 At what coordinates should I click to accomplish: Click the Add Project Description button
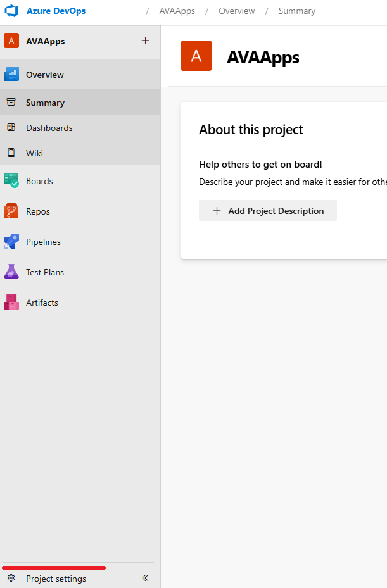(x=268, y=211)
